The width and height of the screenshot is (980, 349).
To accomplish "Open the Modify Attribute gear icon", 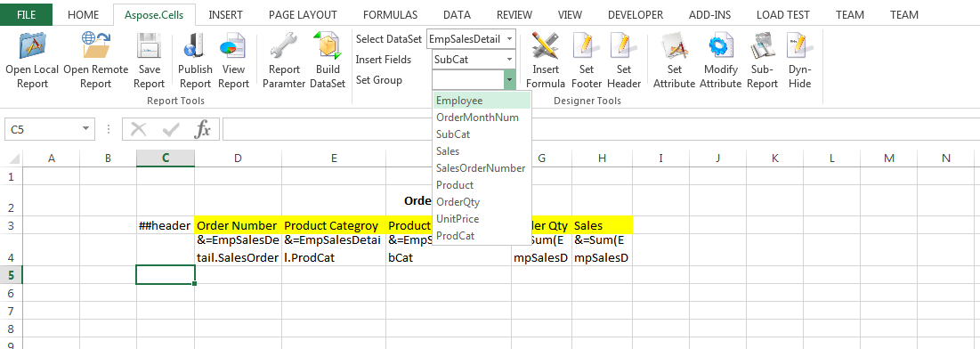I will coord(720,47).
